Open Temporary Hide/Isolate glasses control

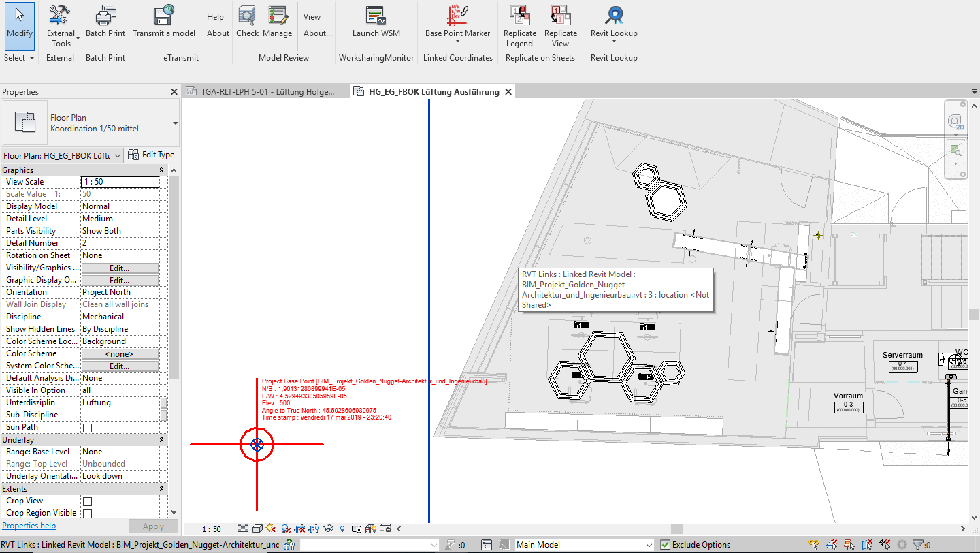(328, 528)
